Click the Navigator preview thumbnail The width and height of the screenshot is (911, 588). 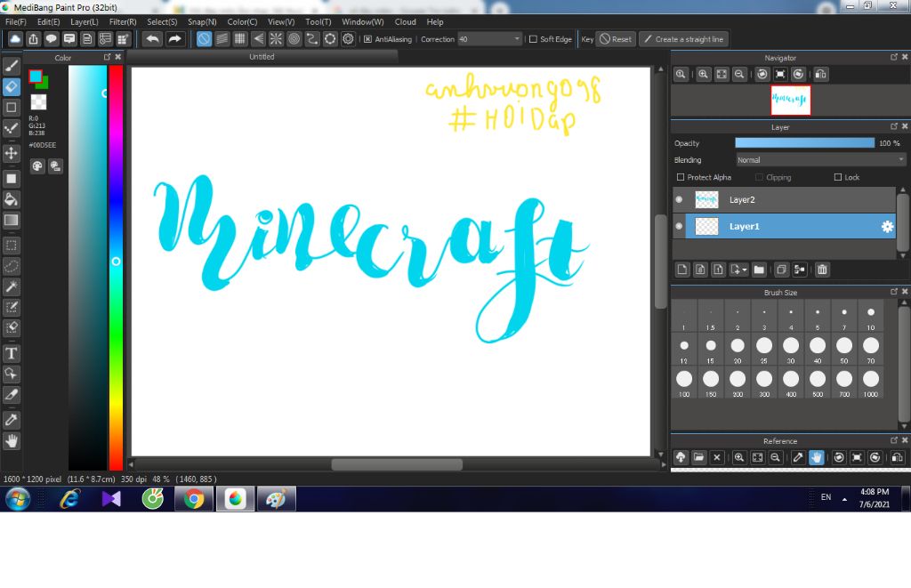point(790,100)
